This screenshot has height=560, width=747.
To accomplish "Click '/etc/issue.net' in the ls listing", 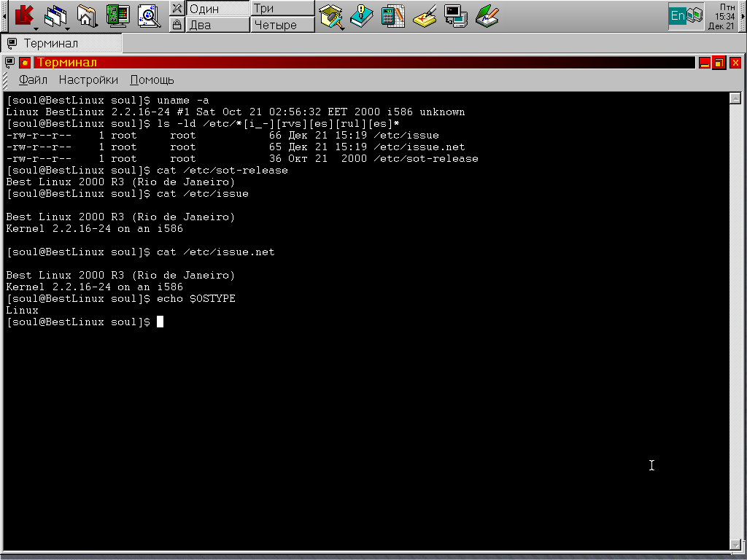I will 419,147.
